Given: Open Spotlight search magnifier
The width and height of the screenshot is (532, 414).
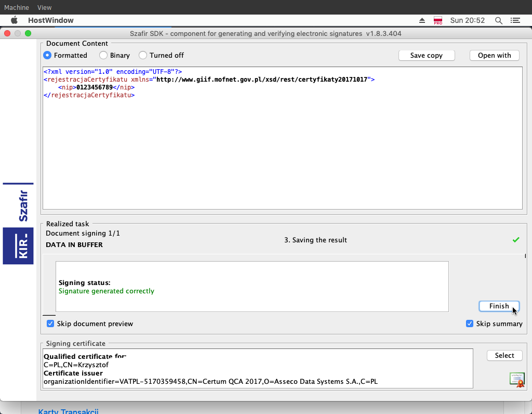Looking at the screenshot, I should 498,20.
